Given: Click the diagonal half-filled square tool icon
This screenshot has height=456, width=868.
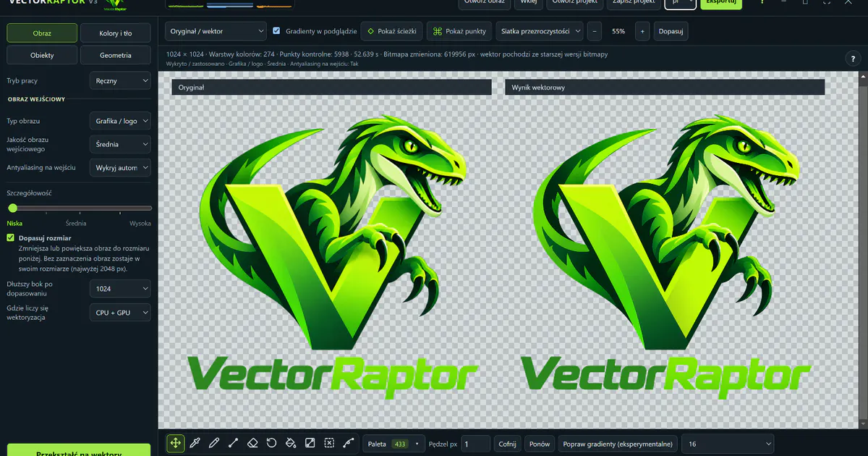Looking at the screenshot, I should (310, 443).
